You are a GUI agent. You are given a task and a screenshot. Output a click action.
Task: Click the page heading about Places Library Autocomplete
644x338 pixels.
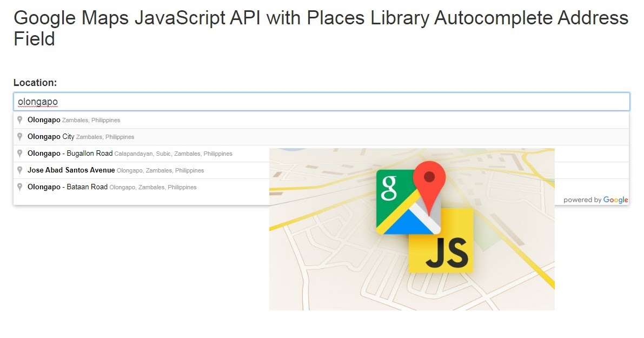pyautogui.click(x=321, y=28)
